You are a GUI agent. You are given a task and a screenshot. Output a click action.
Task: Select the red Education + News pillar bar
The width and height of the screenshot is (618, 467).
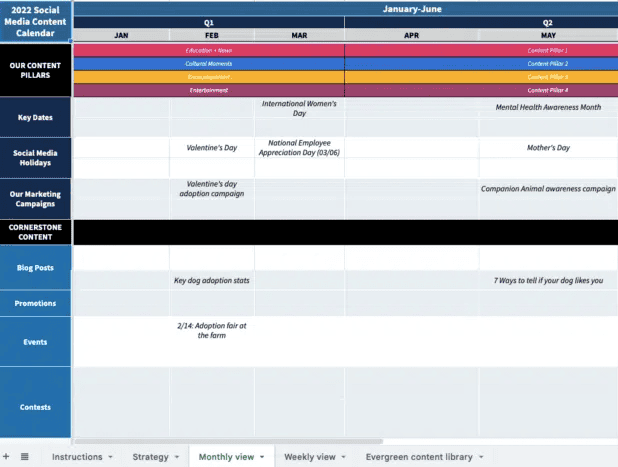coord(208,50)
